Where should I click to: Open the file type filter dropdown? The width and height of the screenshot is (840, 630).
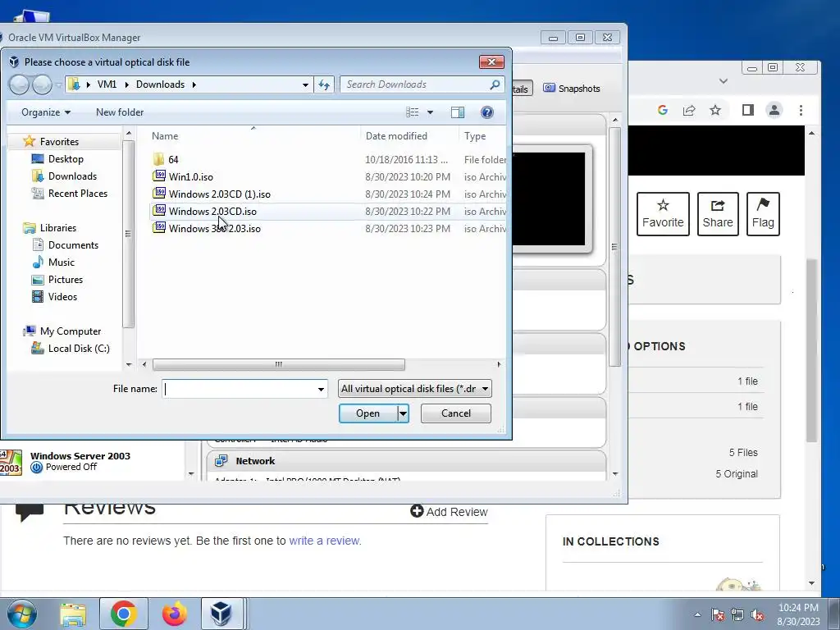pyautogui.click(x=485, y=389)
